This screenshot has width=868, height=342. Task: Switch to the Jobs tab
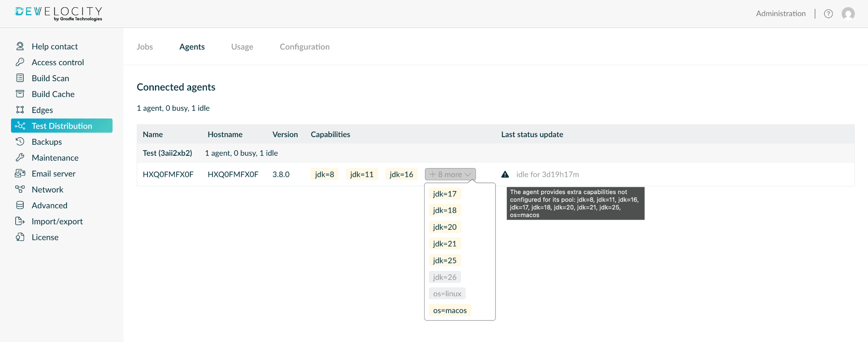click(145, 47)
